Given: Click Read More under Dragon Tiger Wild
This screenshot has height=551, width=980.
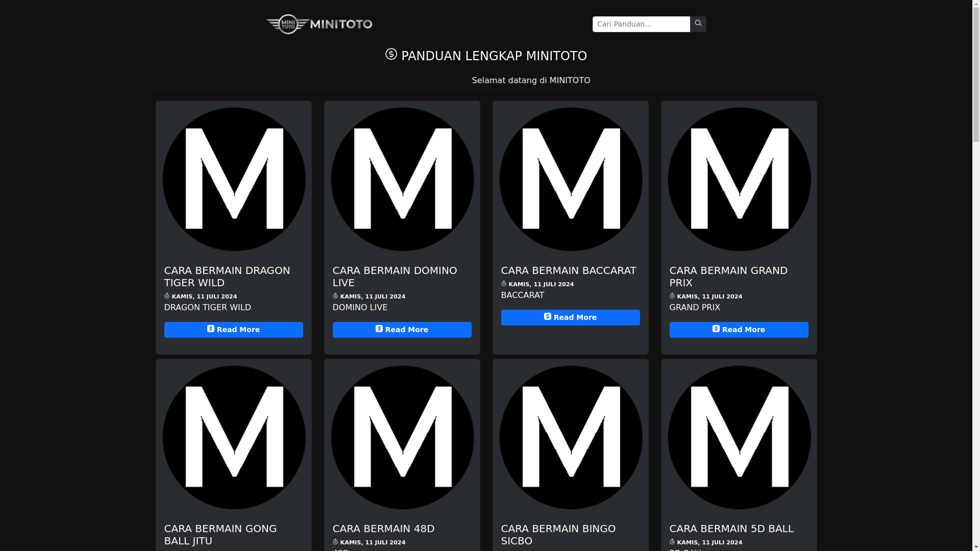Looking at the screenshot, I should click(234, 330).
